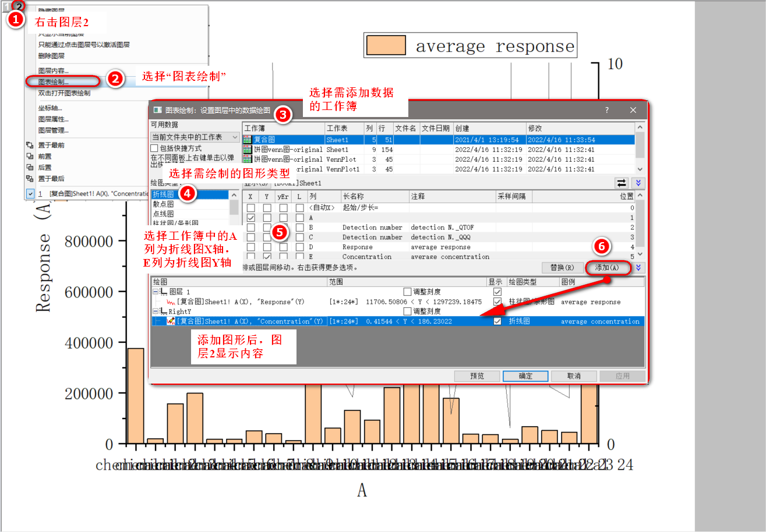Choose 图层内容... from context menu
The width and height of the screenshot is (766, 532).
(53, 71)
